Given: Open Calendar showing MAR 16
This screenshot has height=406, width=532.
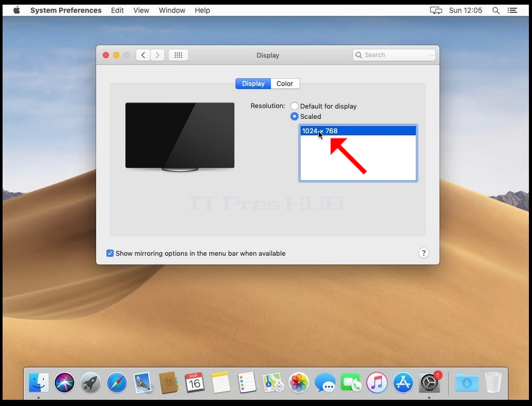Looking at the screenshot, I should click(x=194, y=383).
